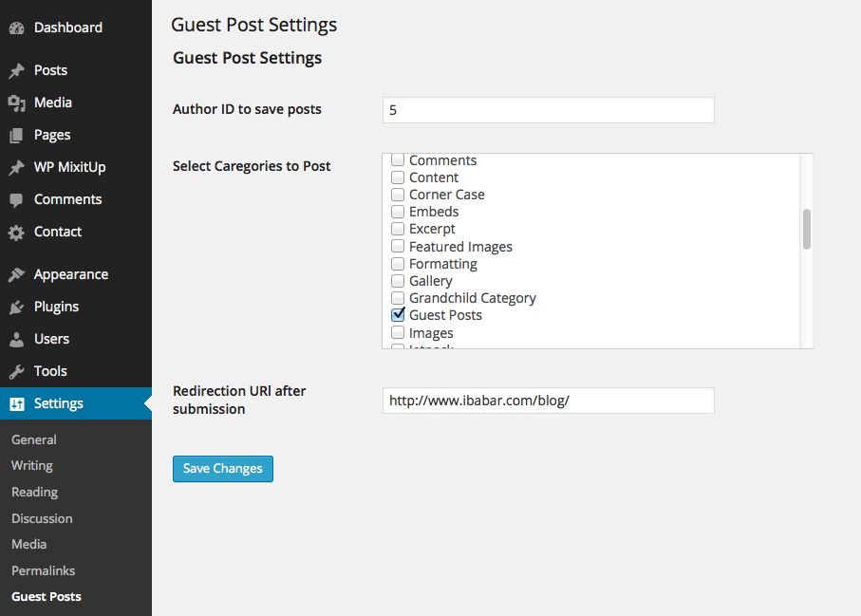Viewport: 861px width, 616px height.
Task: Click the Appearance paintbrush icon
Action: 16,274
